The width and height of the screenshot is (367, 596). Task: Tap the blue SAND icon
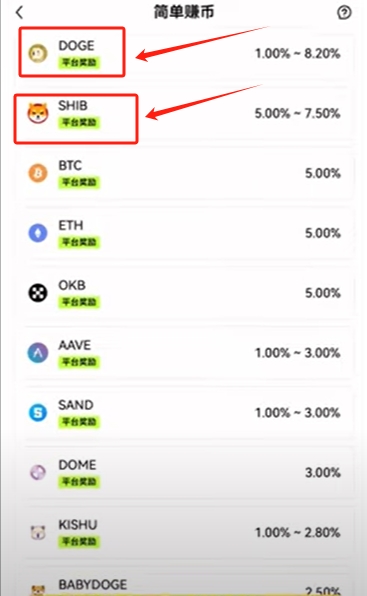coord(38,413)
